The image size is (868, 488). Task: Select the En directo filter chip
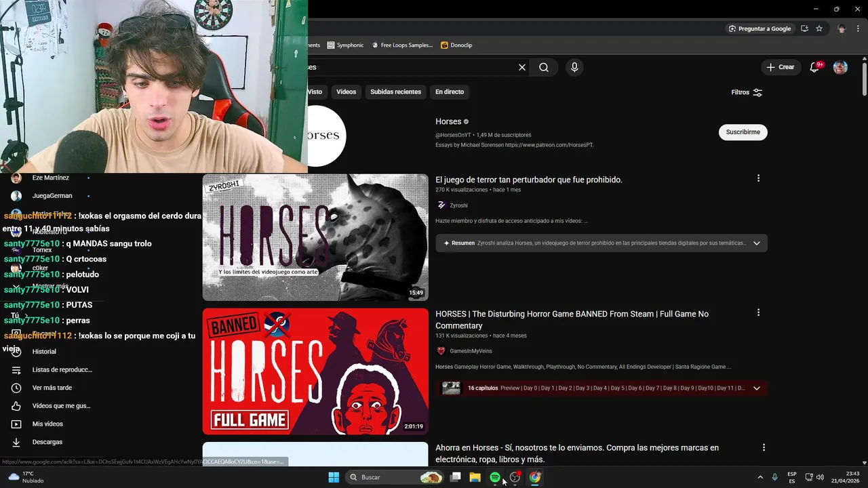tap(450, 91)
